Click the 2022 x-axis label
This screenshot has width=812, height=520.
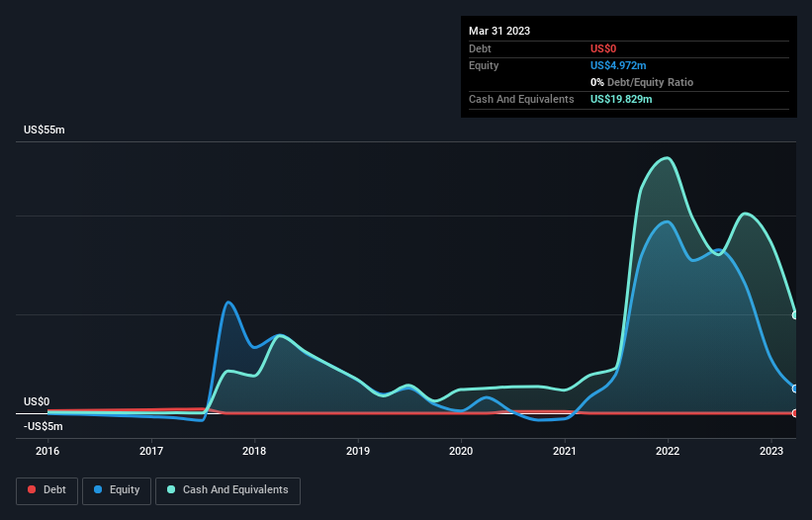coord(668,451)
